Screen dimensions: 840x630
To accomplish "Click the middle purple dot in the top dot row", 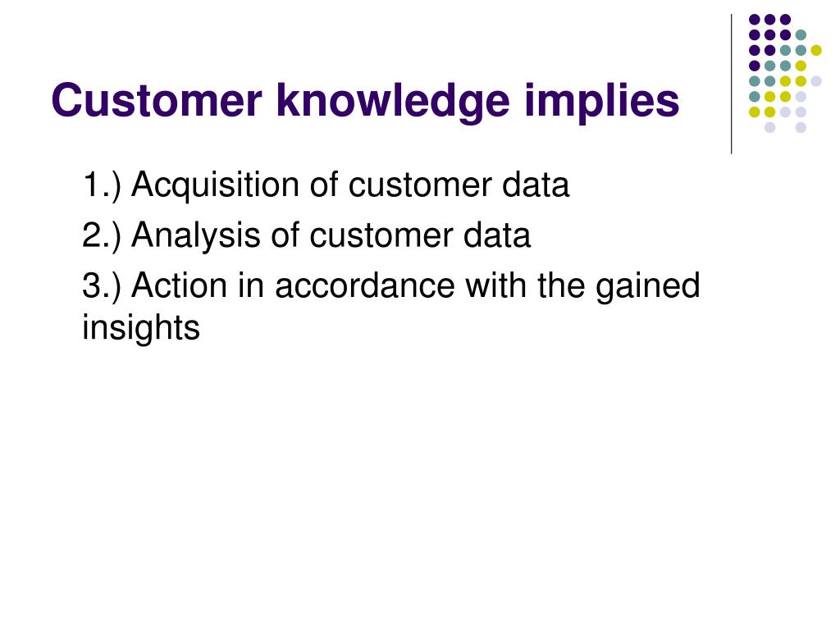I will [x=769, y=20].
